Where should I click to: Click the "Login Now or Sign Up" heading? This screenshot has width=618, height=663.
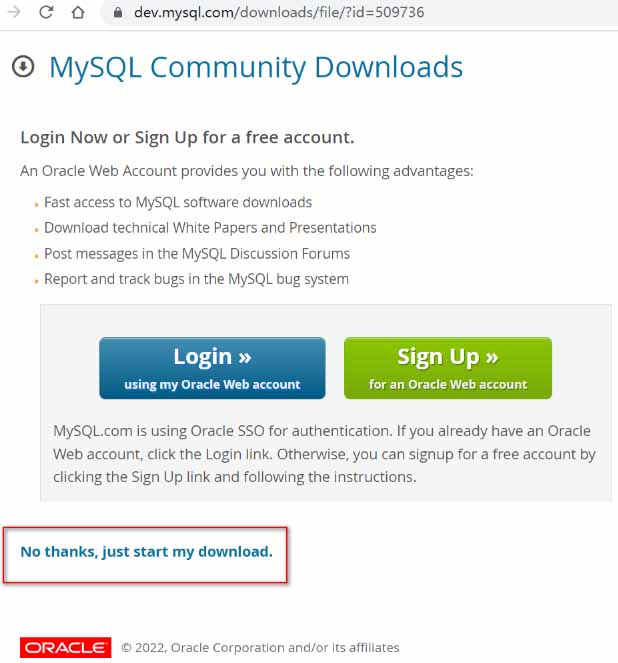[x=187, y=137]
